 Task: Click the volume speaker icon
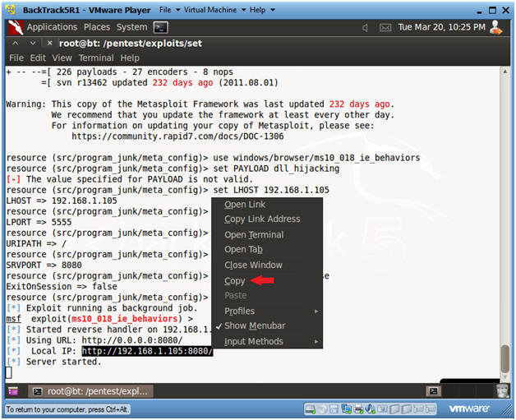click(365, 28)
